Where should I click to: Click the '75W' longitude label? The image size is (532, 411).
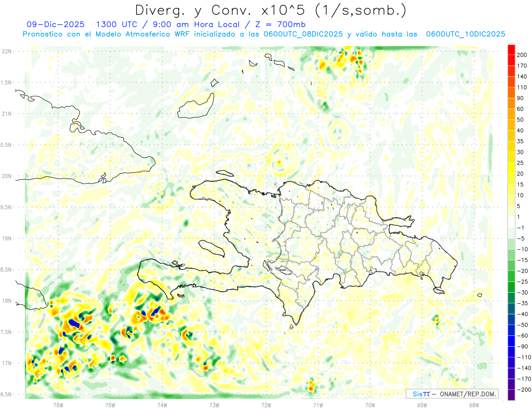[110, 405]
